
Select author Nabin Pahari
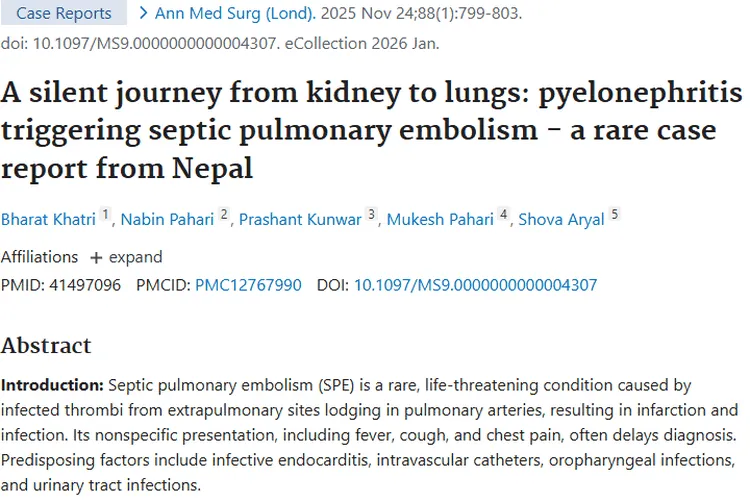point(166,220)
